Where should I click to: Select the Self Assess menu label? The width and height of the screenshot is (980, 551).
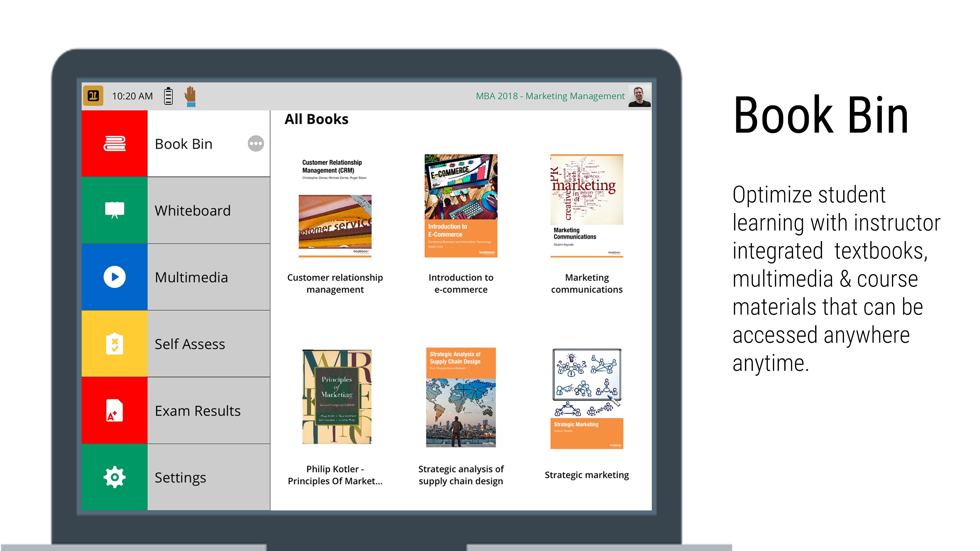pyautogui.click(x=190, y=344)
